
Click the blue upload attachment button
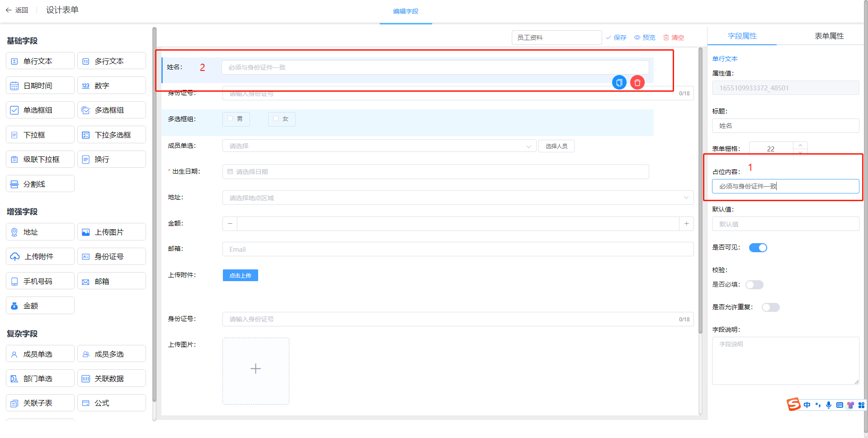pos(240,275)
